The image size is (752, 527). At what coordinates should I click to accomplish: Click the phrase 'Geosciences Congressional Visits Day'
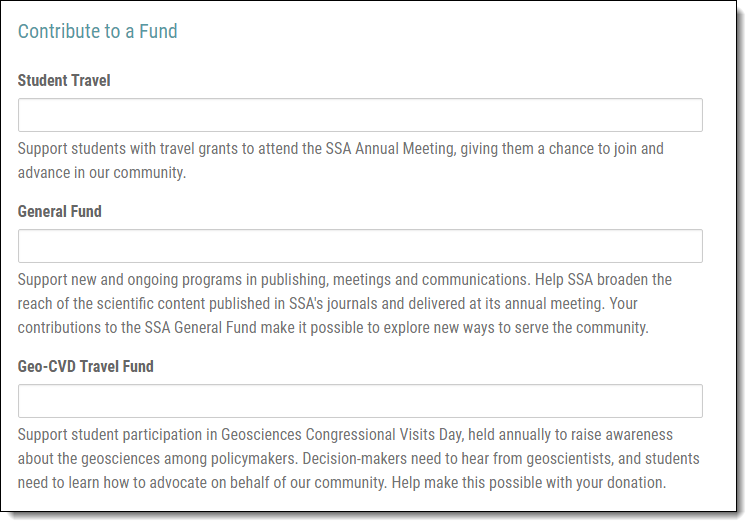point(341,434)
